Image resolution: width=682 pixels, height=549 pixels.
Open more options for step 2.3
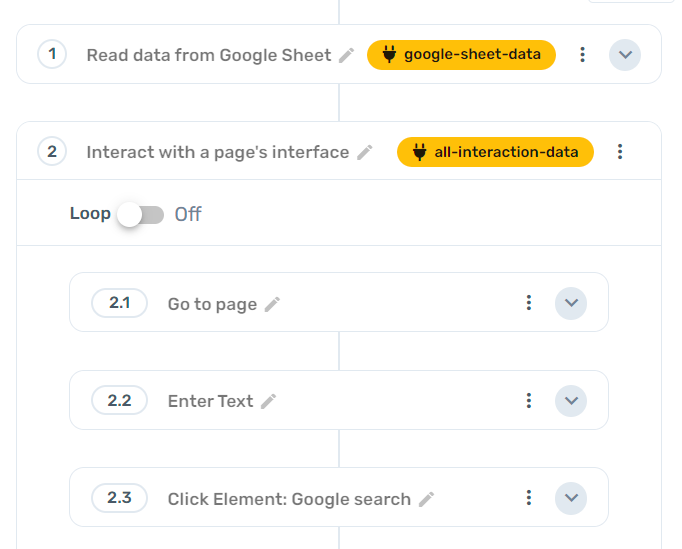(529, 498)
